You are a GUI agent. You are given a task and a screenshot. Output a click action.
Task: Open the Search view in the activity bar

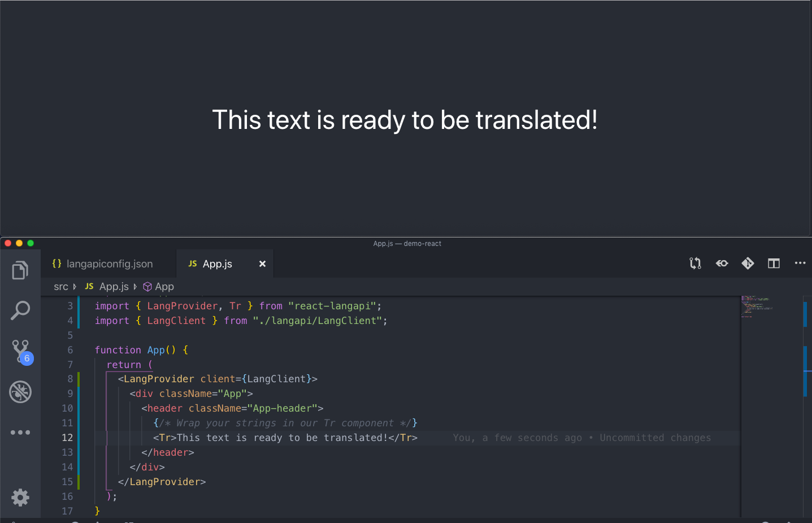[20, 310]
